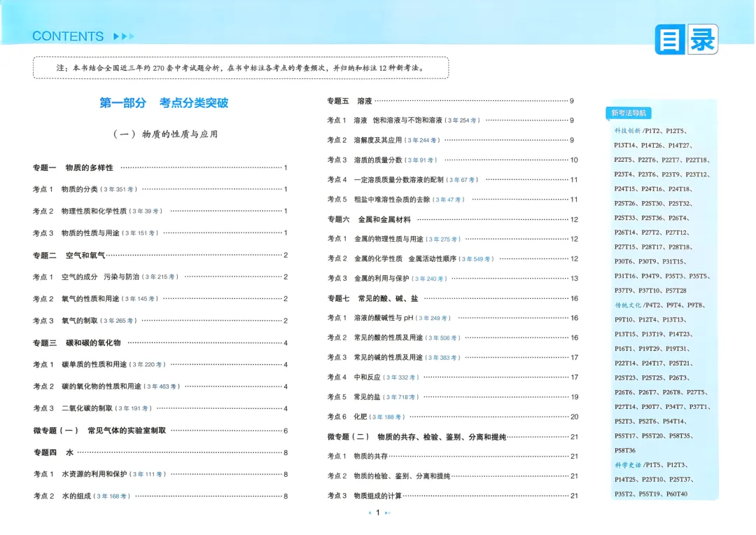Open the 专题二 空气和氧气 entry
The width and height of the screenshot is (756, 535).
[70, 255]
